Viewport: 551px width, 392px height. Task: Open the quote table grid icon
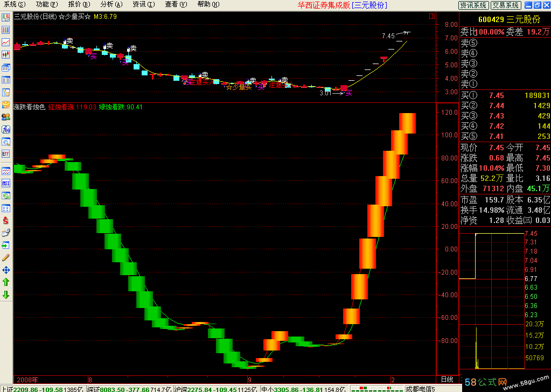[5, 30]
